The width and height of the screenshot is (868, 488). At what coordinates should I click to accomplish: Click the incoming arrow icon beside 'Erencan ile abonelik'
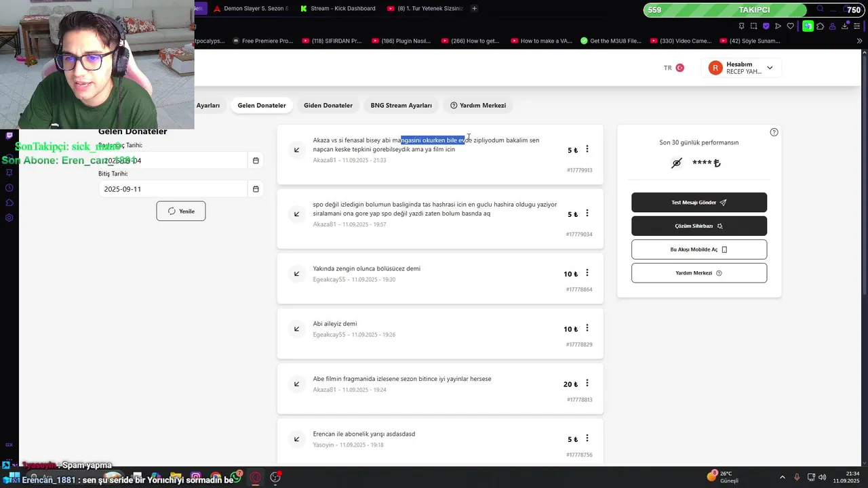click(296, 439)
